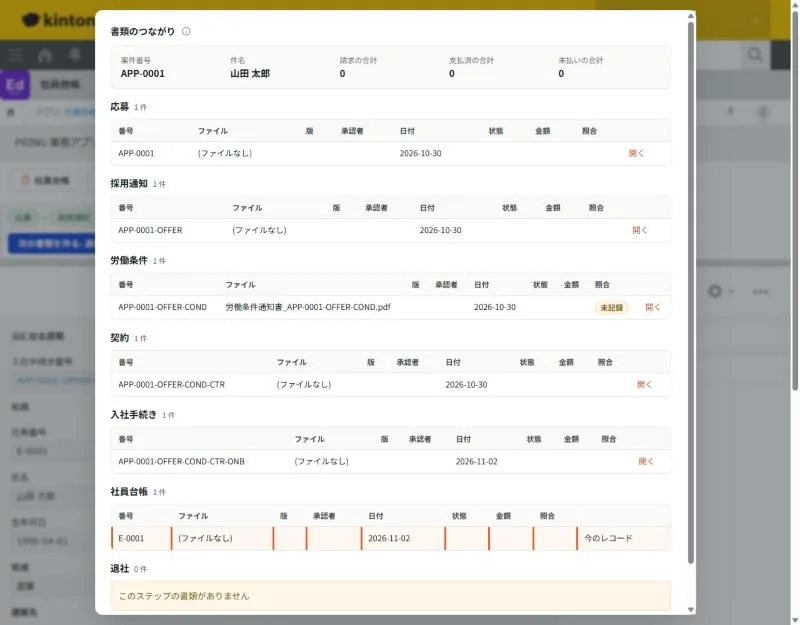The width and height of the screenshot is (800, 625).
Task: Click the dialog scrollbar down arrow
Action: coord(691,610)
